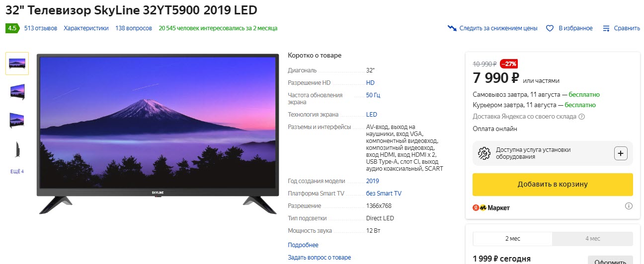Screen dimensions: 644x264
Task: Click the Коротко о товаре heading
Action: pyautogui.click(x=315, y=56)
